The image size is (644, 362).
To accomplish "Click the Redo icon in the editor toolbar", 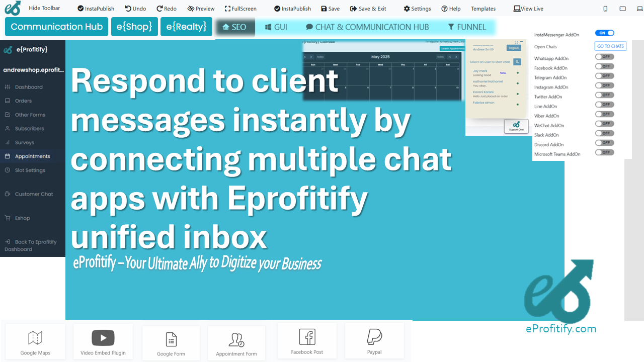I will pos(159,9).
